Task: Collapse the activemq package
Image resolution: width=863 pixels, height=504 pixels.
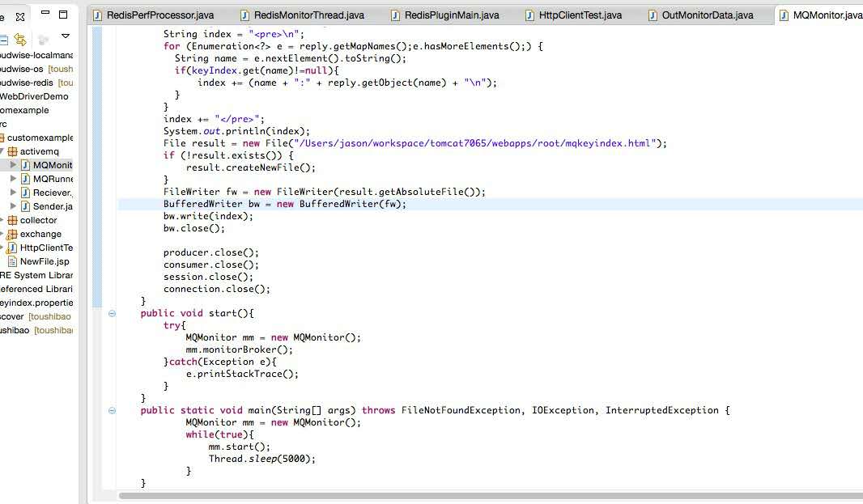Action: 2,151
